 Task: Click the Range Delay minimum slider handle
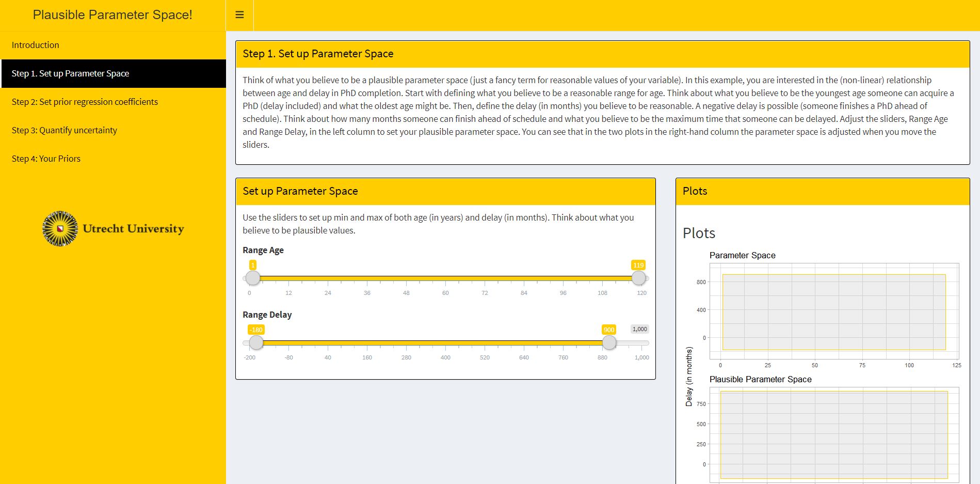[x=256, y=342]
